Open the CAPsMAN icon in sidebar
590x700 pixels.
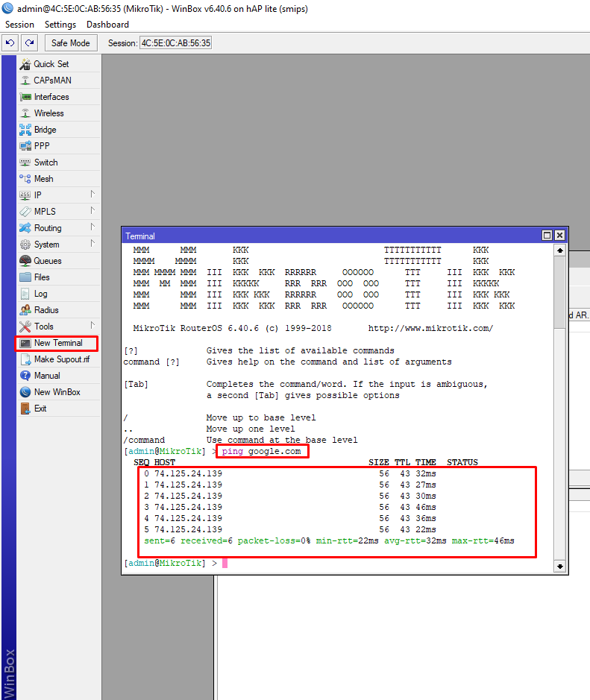pos(25,81)
